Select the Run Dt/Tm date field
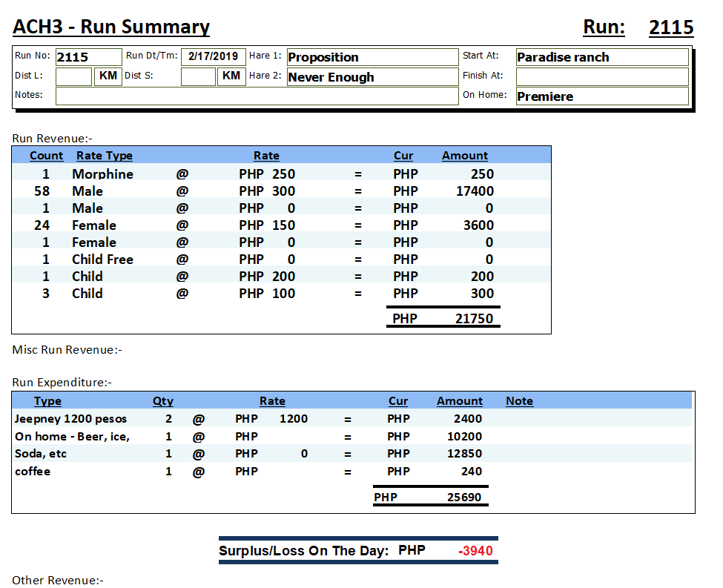The height and width of the screenshot is (588, 723). tap(213, 56)
